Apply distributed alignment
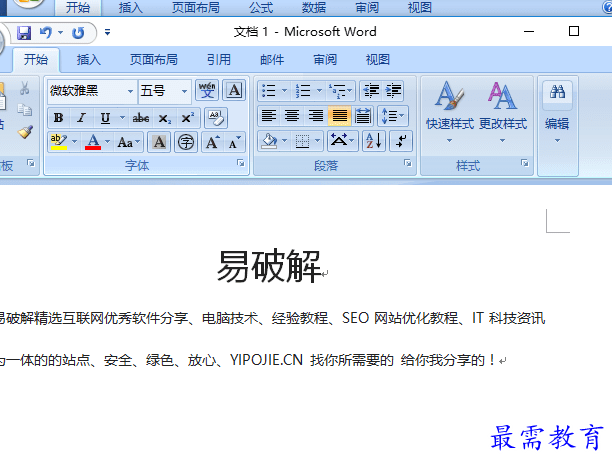612x469 pixels. (x=363, y=116)
